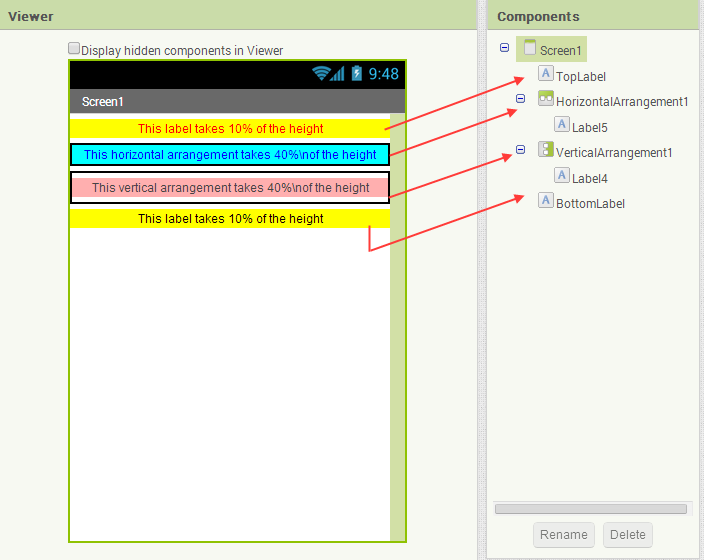Image resolution: width=704 pixels, height=560 pixels.
Task: Select VerticalArrangement1 in the Components tree
Action: 614,153
